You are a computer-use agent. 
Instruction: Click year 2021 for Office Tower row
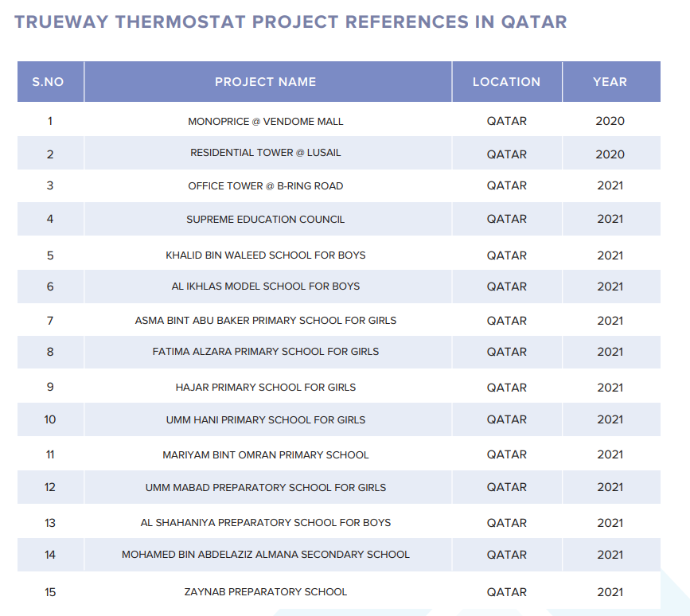pyautogui.click(x=610, y=185)
